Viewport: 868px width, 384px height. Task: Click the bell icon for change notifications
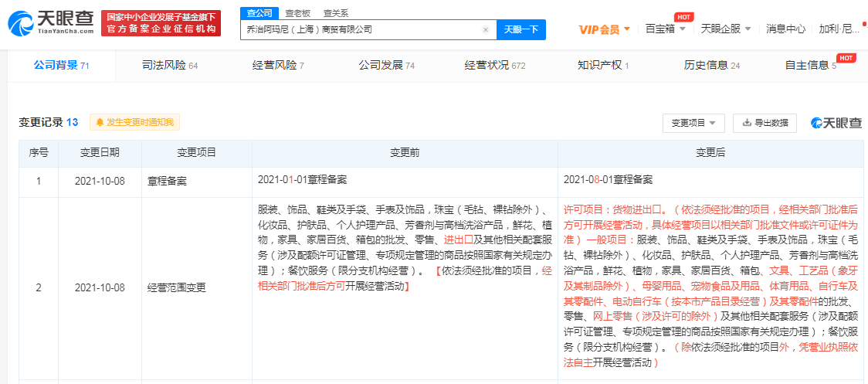[100, 122]
